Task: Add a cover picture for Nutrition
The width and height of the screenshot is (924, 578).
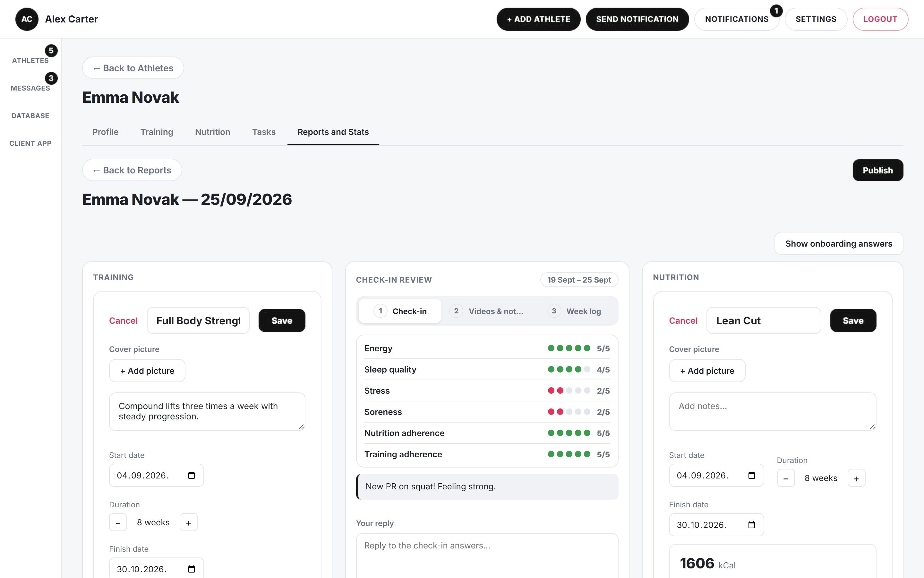Action: click(x=707, y=371)
